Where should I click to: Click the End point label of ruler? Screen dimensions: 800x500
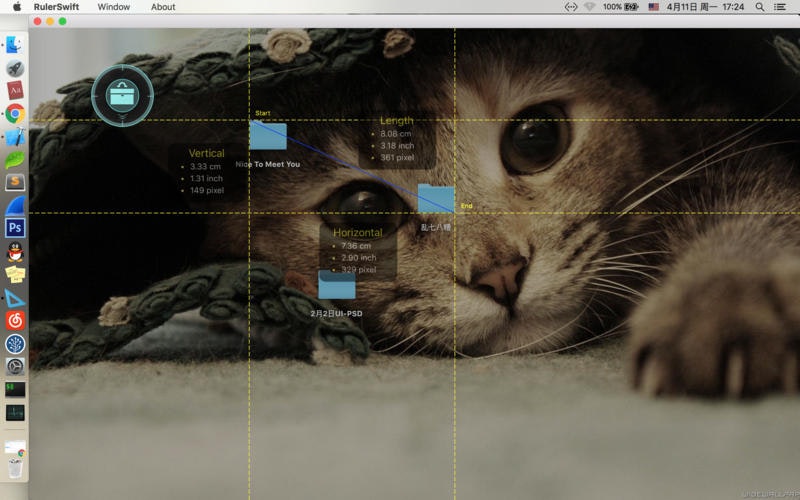coord(466,206)
